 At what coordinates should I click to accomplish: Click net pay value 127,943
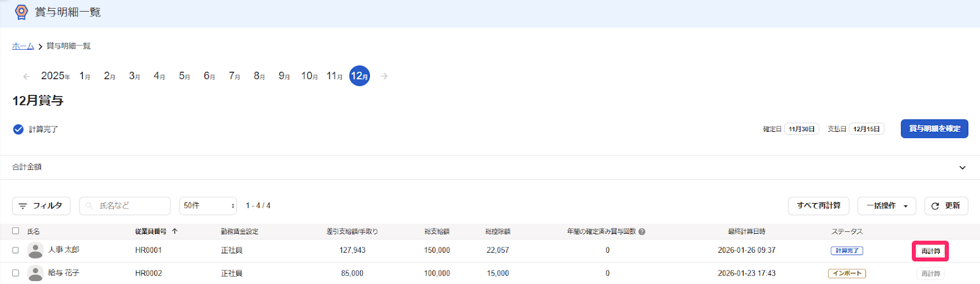pyautogui.click(x=352, y=250)
